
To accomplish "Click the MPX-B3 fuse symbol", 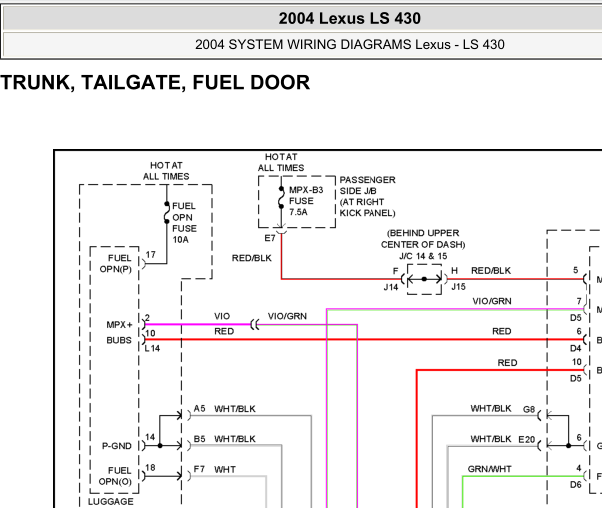I will [x=281, y=198].
